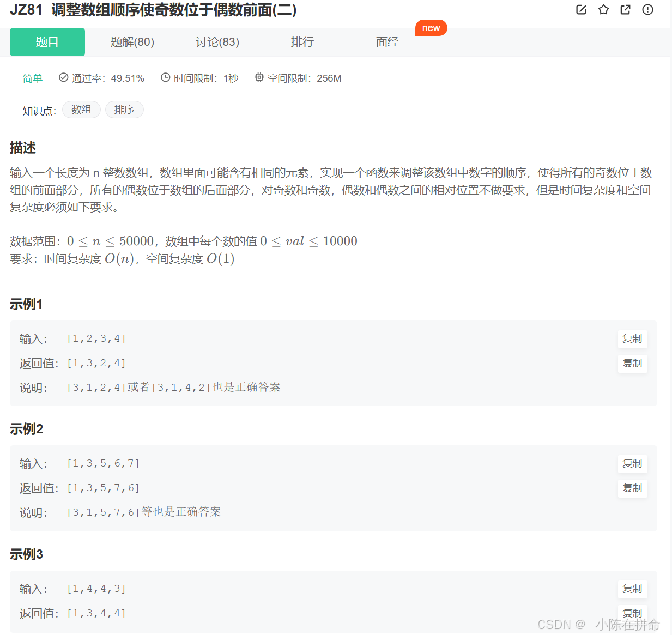The width and height of the screenshot is (672, 635).
Task: Switch to the 题目 tab
Action: 47,42
